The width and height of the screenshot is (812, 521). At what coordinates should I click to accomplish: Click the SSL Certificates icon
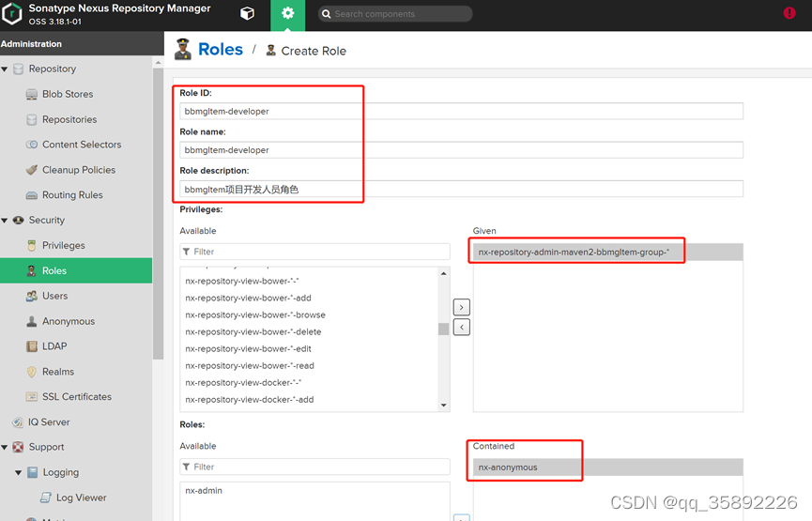[32, 397]
